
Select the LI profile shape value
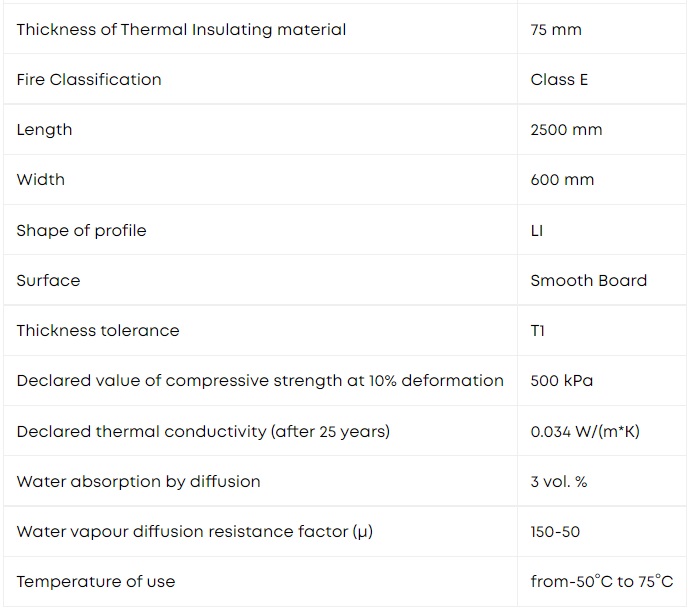537,231
